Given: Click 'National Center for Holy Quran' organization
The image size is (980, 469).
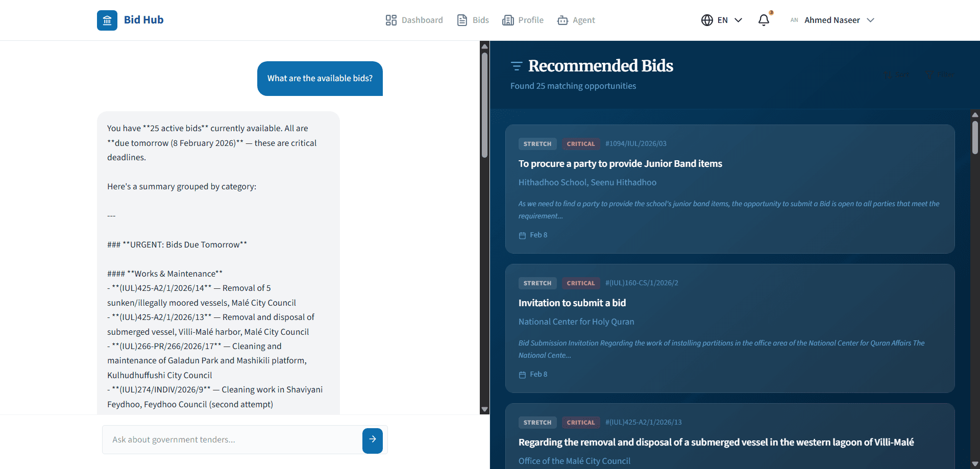Looking at the screenshot, I should point(576,322).
